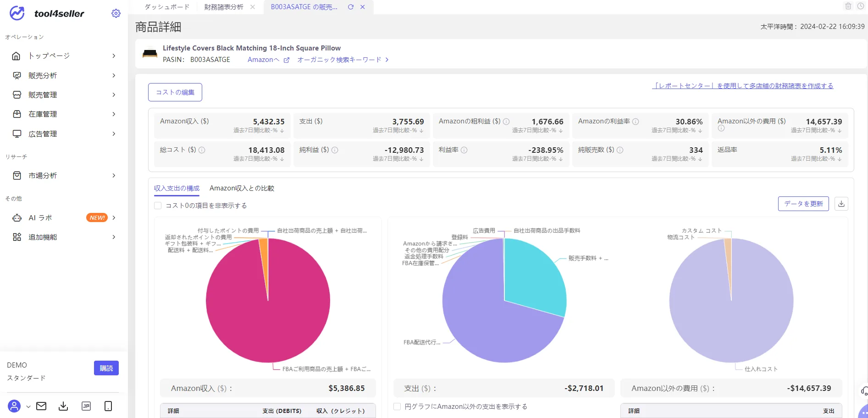The image size is (868, 418).
Task: Close the 財務諸表分析 tab
Action: (x=253, y=7)
